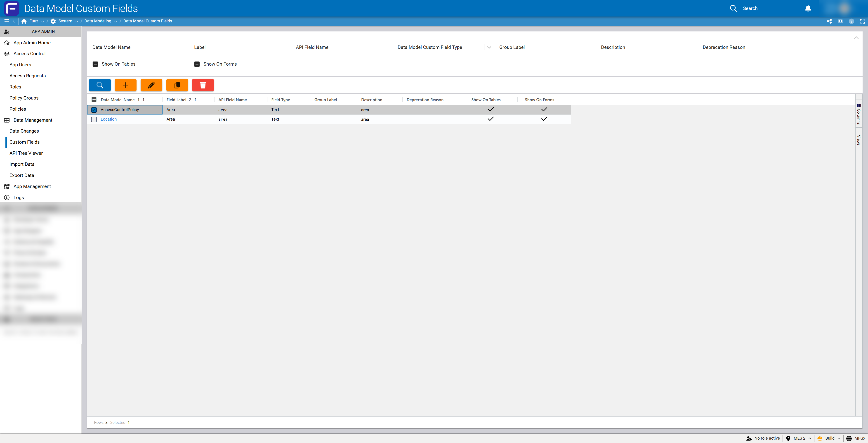Go to Access Requests
The height and width of the screenshot is (443, 868).
tap(28, 76)
